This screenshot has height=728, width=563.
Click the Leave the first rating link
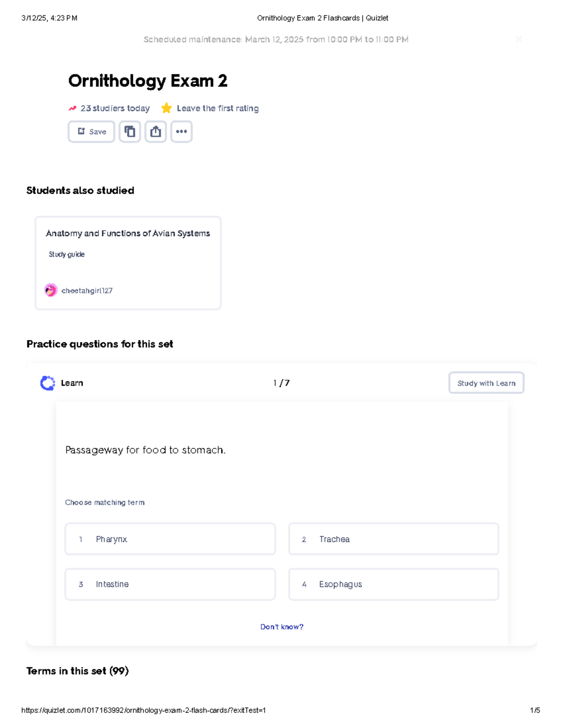pos(218,108)
